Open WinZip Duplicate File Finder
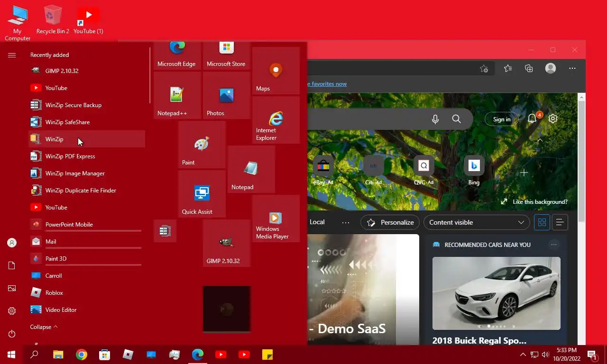Image resolution: width=607 pixels, height=364 pixels. [x=87, y=190]
